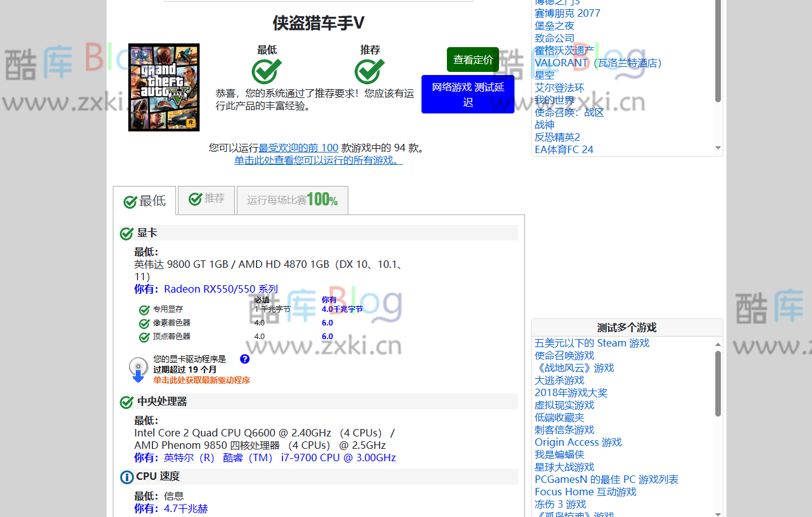812x517 pixels.
Task: Click the checkmark icon beside 中央处理器
Action: click(126, 402)
